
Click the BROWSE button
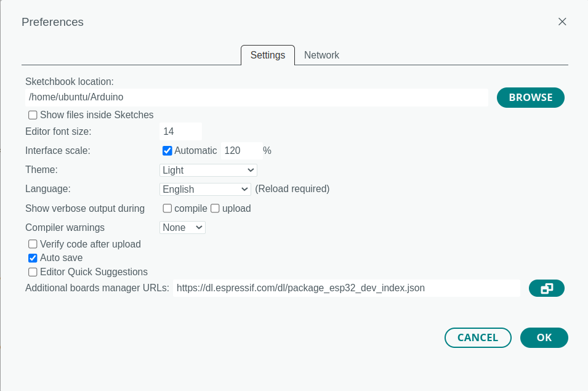click(x=531, y=97)
